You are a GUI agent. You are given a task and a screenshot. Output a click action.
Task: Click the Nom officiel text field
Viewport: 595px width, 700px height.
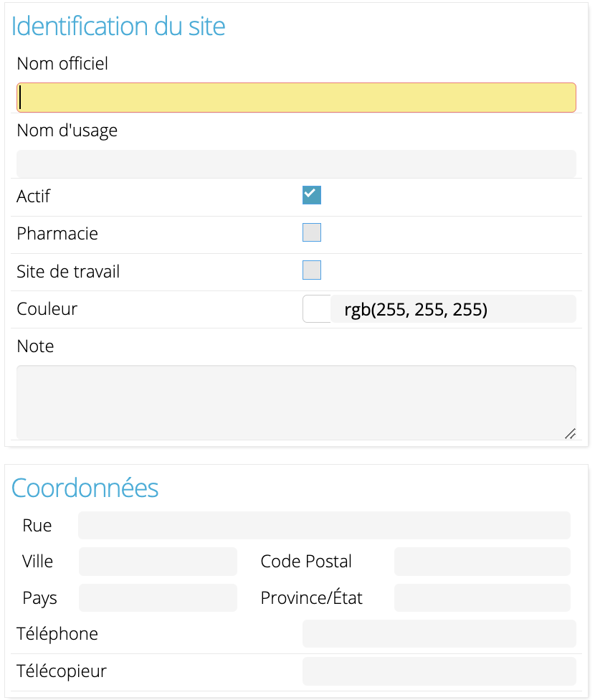(296, 98)
